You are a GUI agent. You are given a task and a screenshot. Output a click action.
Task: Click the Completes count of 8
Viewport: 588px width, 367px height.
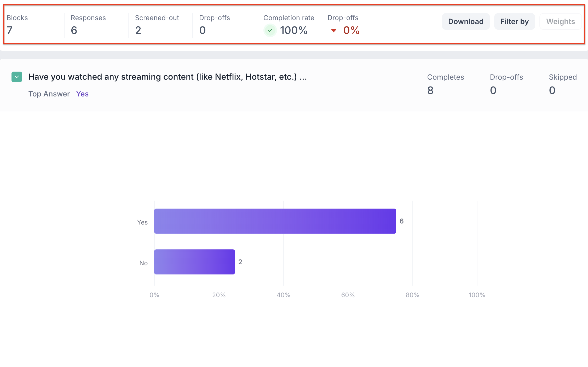click(x=430, y=90)
